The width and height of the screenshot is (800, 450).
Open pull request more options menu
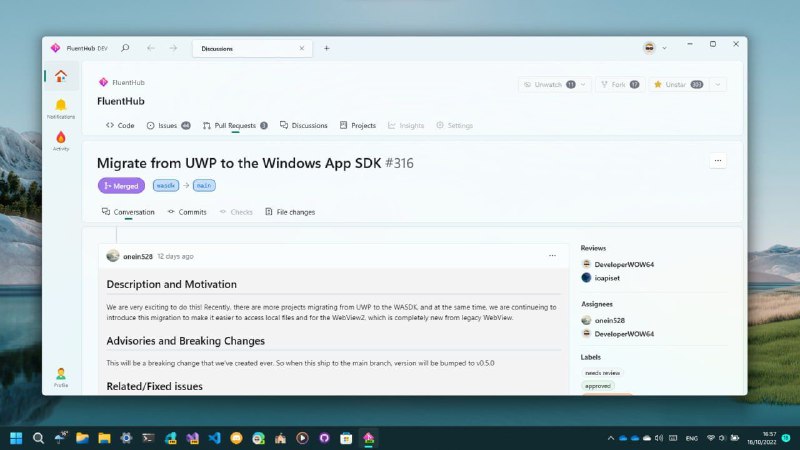pos(717,161)
